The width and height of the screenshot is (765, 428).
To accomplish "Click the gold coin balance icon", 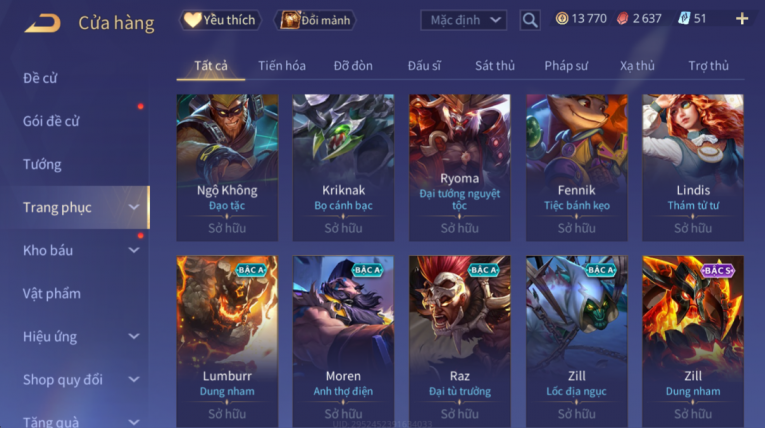I will click(x=562, y=19).
